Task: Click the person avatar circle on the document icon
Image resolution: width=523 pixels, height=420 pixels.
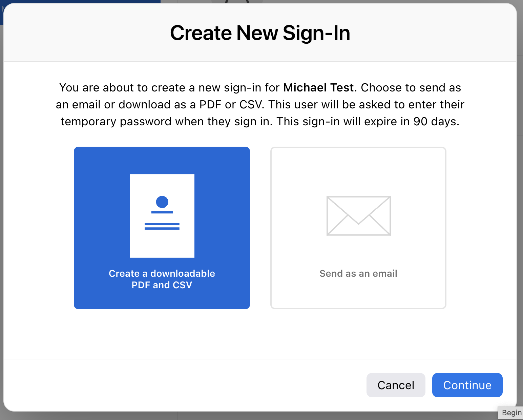Action: tap(162, 202)
